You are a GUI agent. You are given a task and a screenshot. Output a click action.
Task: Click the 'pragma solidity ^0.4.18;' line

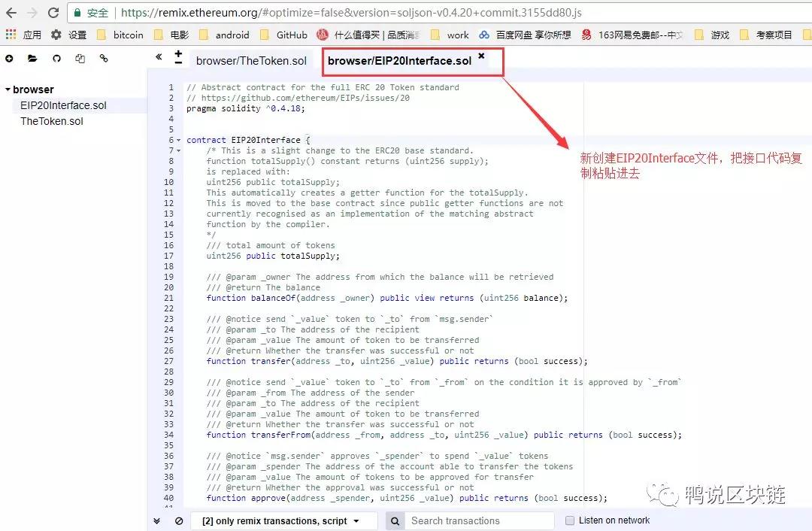click(245, 108)
